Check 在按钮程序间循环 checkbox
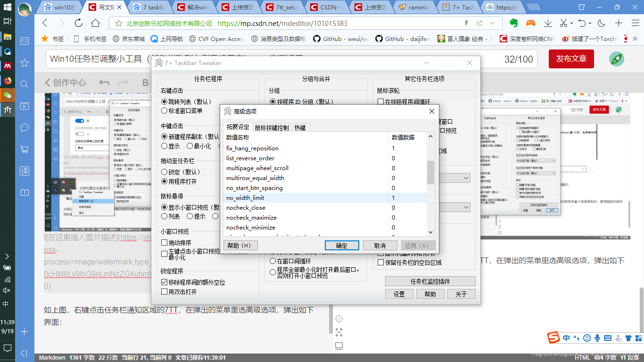This screenshot has width=644, height=362. pyautogui.click(x=404, y=101)
